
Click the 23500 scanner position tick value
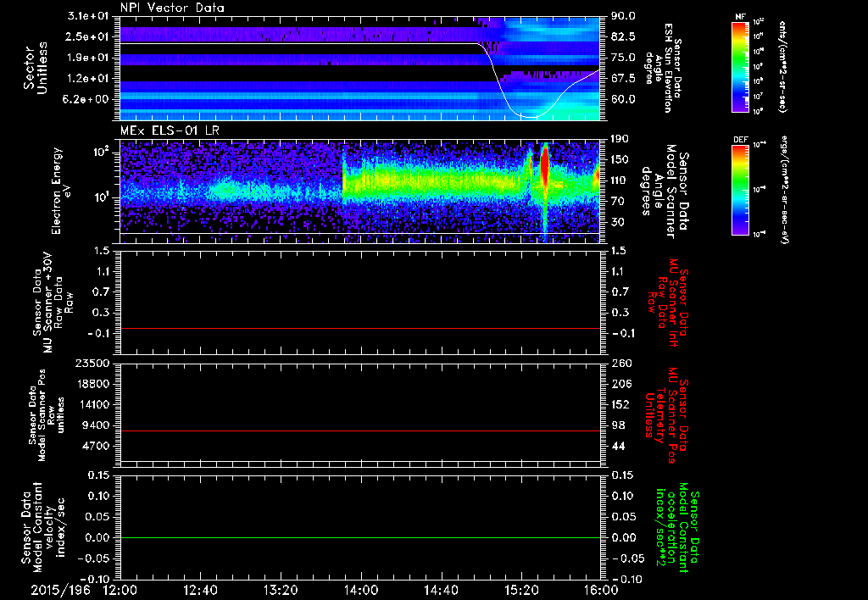(94, 364)
